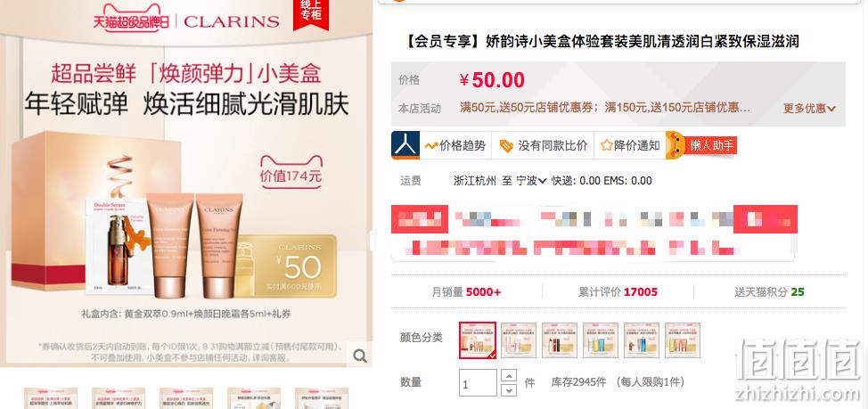Select the first color option swatch

pos(478,340)
